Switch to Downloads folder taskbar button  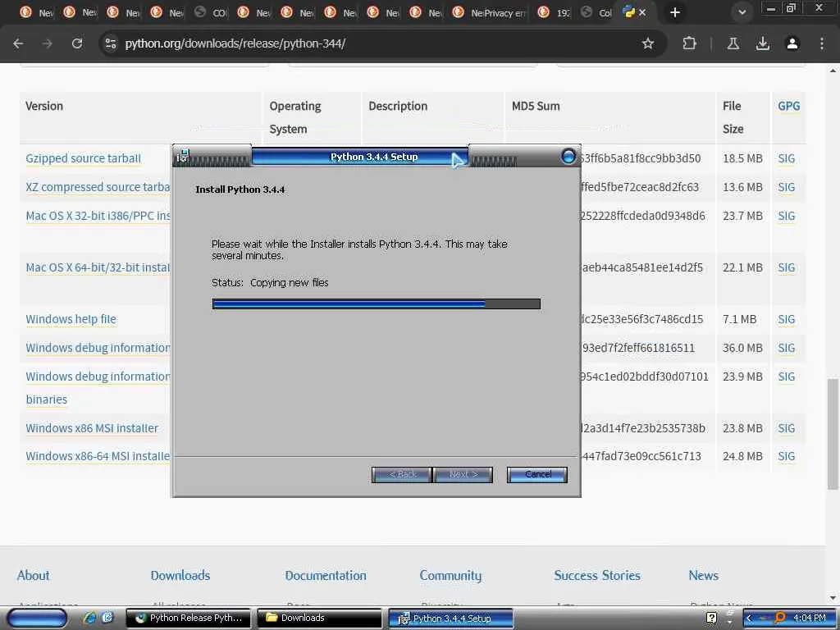pyautogui.click(x=320, y=619)
